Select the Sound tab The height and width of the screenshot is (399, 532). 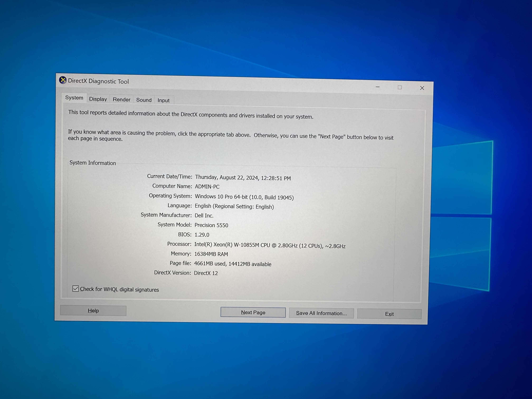[x=144, y=100]
